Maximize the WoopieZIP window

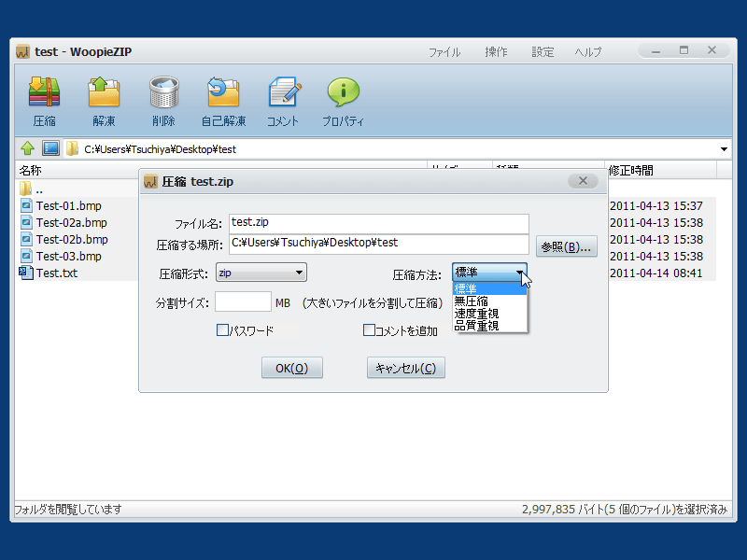tap(684, 50)
